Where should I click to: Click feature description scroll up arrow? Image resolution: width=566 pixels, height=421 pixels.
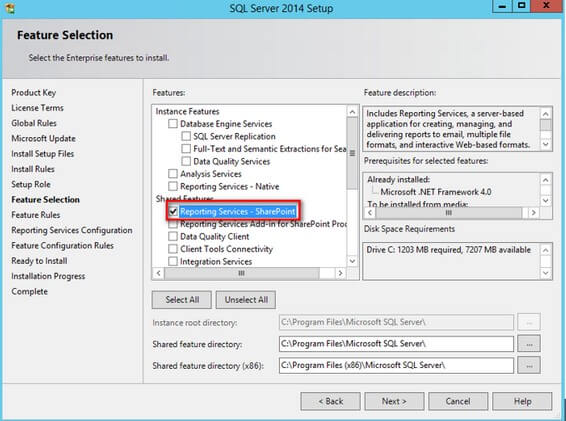tap(546, 114)
